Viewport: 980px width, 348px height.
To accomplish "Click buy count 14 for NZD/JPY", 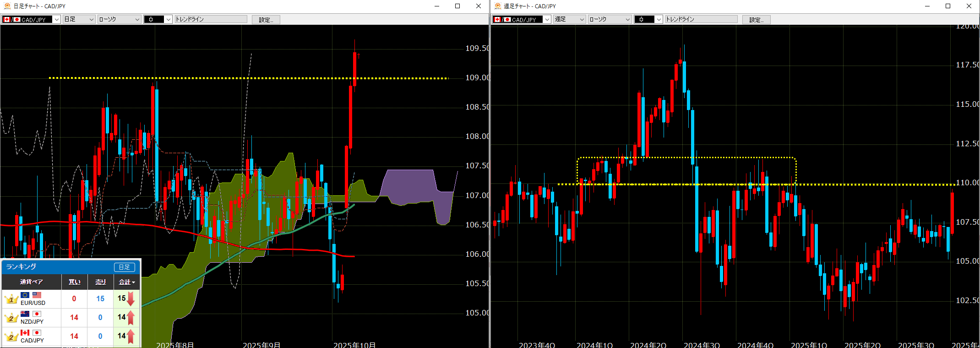I will coord(74,317).
